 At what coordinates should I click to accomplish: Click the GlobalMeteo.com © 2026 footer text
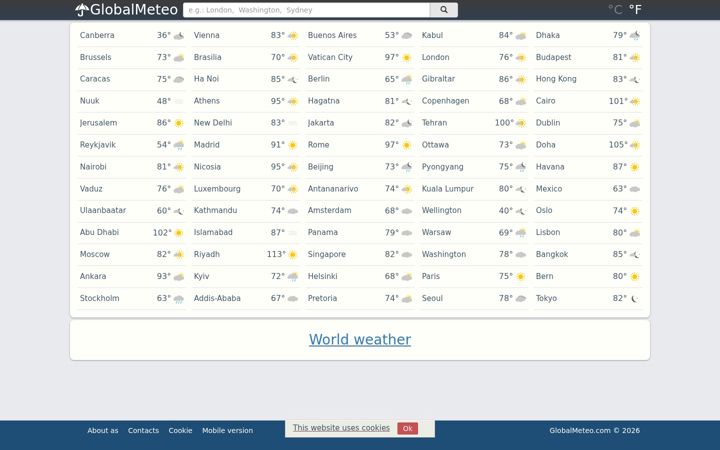click(x=594, y=430)
